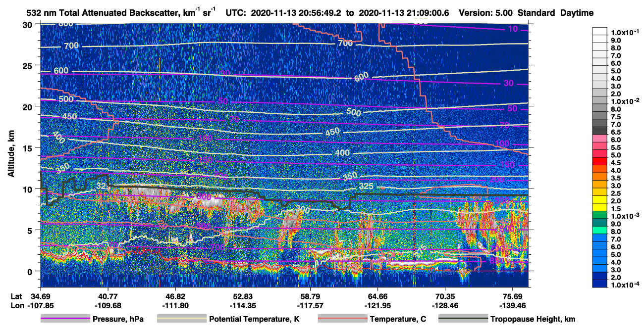This screenshot has width=644, height=330.
Task: Click the latitude value '75.69'
Action: click(x=513, y=296)
